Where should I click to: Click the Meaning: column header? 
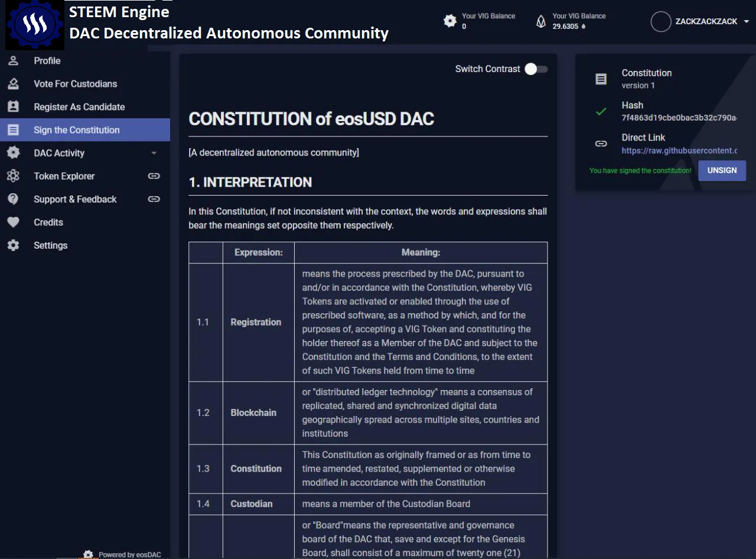(421, 252)
